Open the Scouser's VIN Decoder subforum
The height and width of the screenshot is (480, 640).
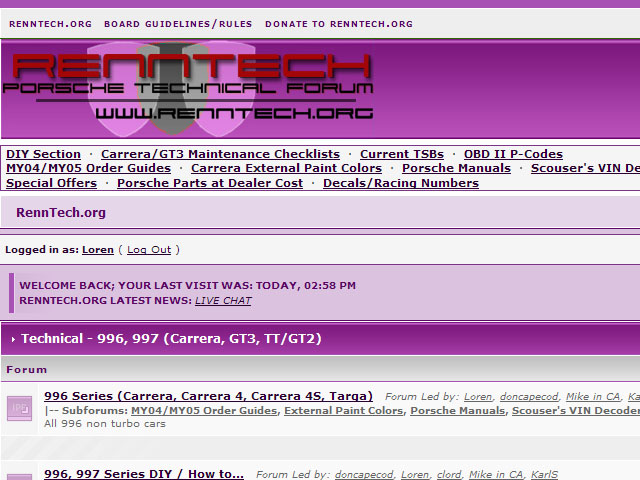[x=576, y=410]
